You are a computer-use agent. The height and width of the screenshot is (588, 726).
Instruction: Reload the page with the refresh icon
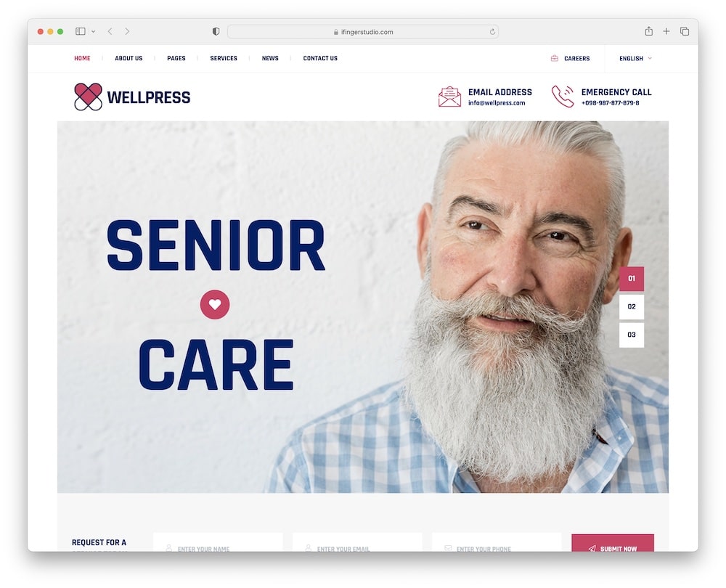coord(492,32)
